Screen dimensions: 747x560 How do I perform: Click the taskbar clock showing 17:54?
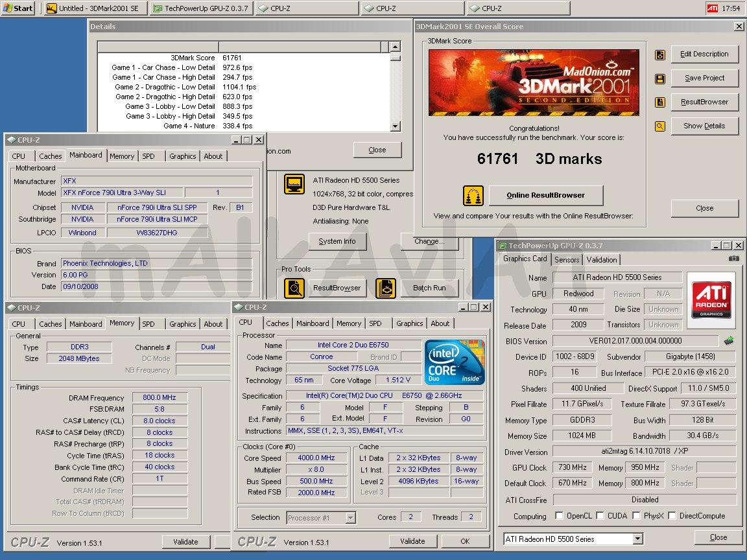click(x=731, y=8)
